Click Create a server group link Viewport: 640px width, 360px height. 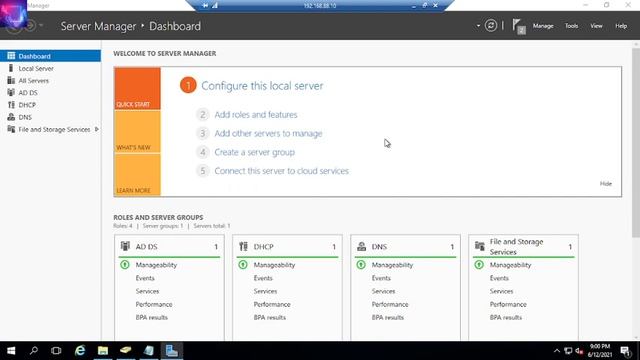tap(255, 152)
